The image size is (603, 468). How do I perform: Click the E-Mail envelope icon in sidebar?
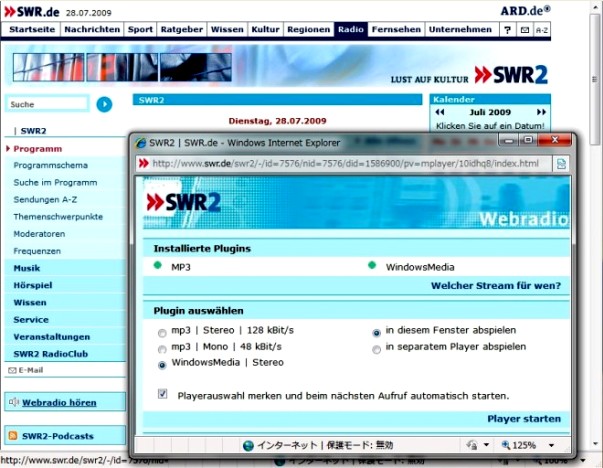(12, 370)
